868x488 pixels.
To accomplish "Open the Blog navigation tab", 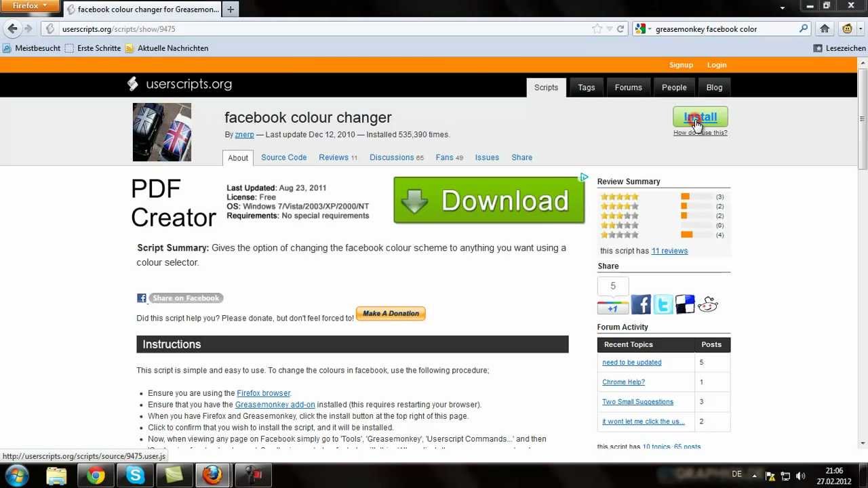I will pos(714,87).
